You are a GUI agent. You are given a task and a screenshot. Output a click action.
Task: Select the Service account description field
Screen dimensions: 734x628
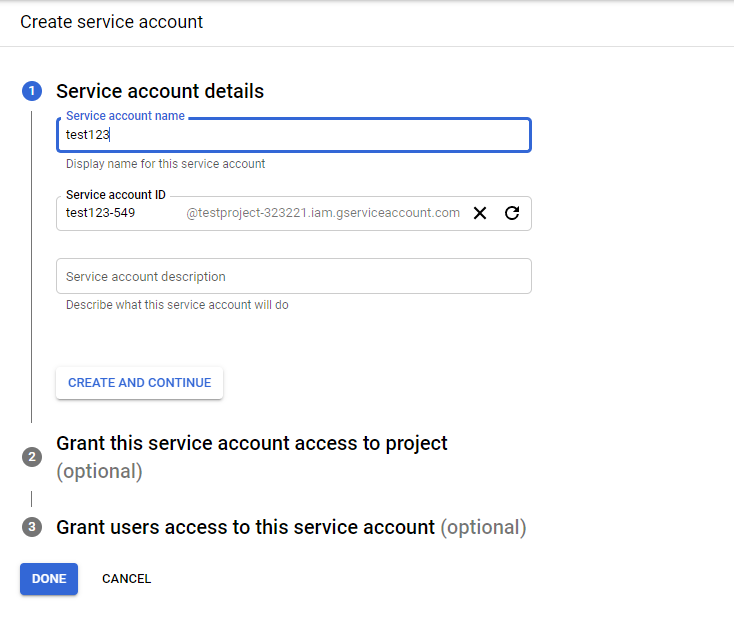293,276
